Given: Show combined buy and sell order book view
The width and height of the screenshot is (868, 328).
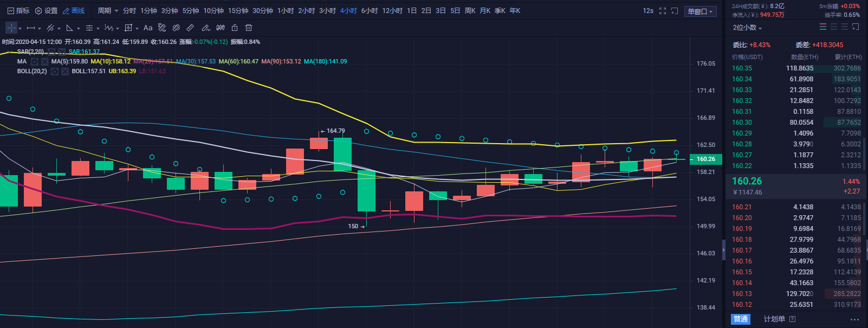Looking at the screenshot, I should pyautogui.click(x=823, y=27).
